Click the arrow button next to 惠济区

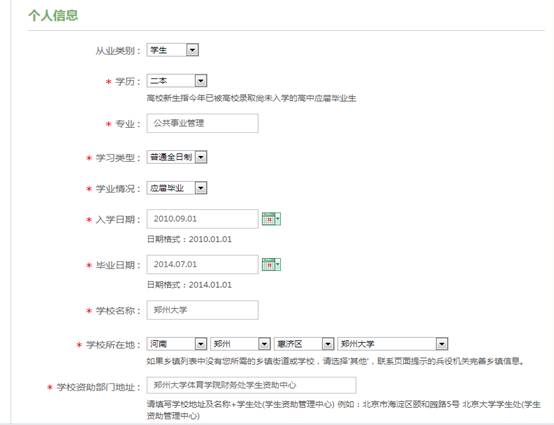pos(328,344)
